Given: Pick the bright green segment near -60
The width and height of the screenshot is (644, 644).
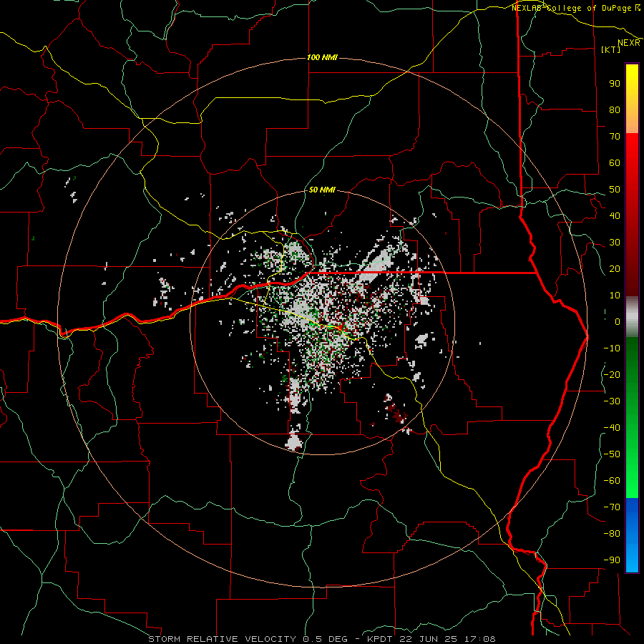Looking at the screenshot, I should tap(632, 481).
